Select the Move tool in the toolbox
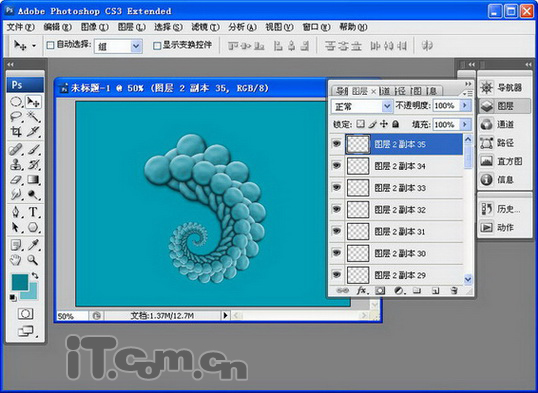538x393 pixels. 33,102
